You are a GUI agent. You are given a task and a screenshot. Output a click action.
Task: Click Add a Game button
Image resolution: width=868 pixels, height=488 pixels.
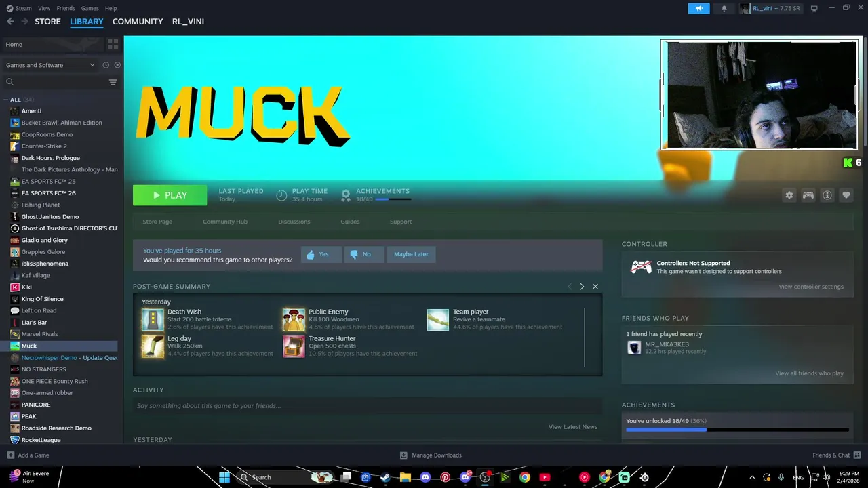tap(28, 455)
